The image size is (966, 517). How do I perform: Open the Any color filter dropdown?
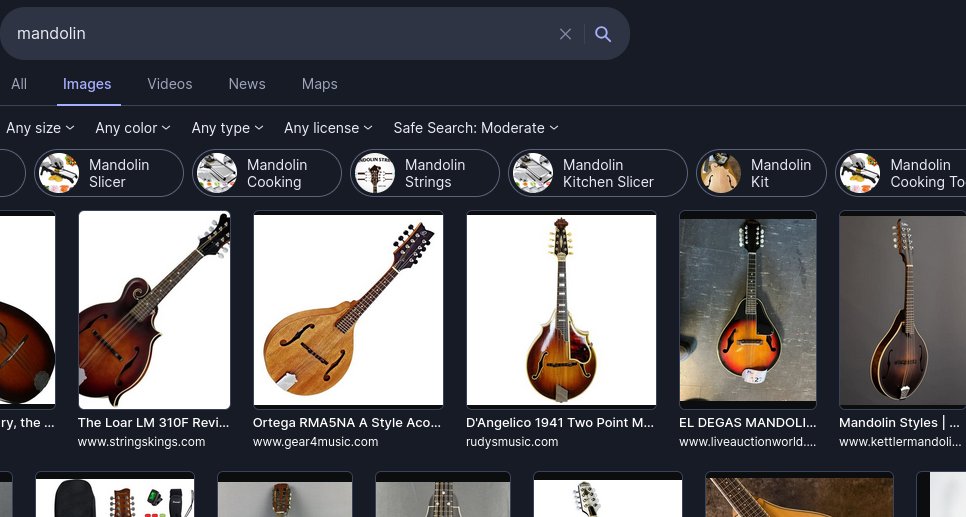132,128
